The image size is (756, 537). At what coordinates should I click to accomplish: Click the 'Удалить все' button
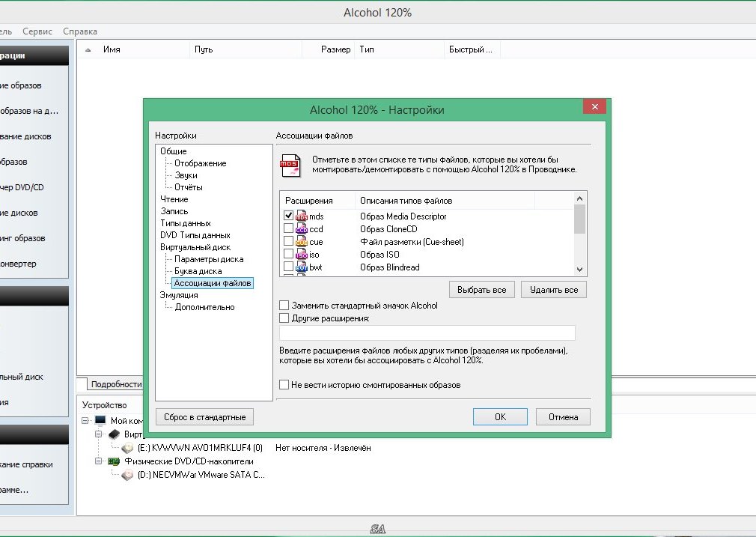pyautogui.click(x=553, y=290)
